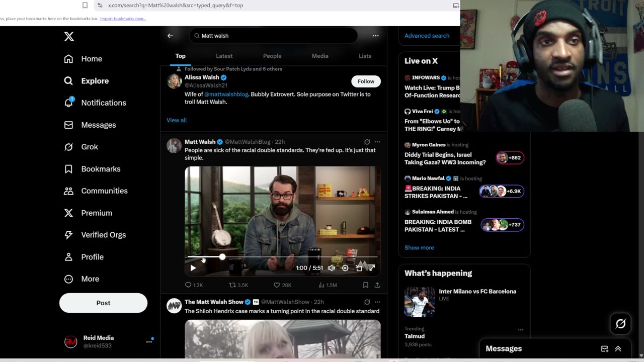Screen dimensions: 644x362
Task: Switch to the People tab
Action: tap(272, 56)
